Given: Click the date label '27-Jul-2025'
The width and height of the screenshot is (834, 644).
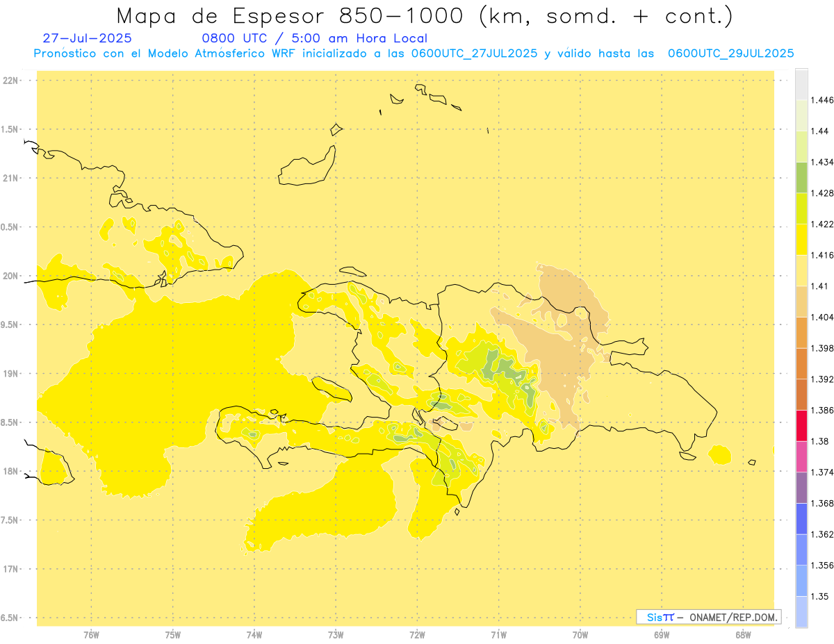Looking at the screenshot, I should [x=87, y=38].
